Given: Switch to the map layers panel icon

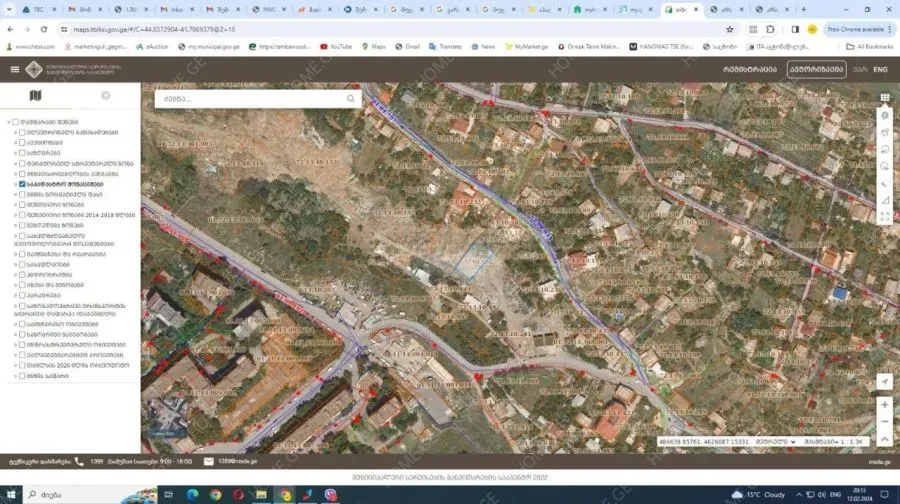Looking at the screenshot, I should (x=36, y=96).
